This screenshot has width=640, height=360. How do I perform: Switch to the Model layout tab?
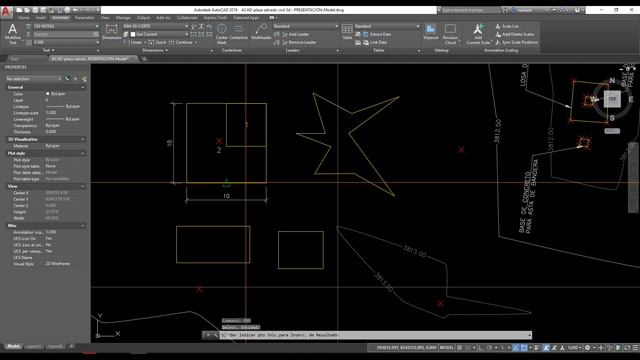tap(13, 346)
